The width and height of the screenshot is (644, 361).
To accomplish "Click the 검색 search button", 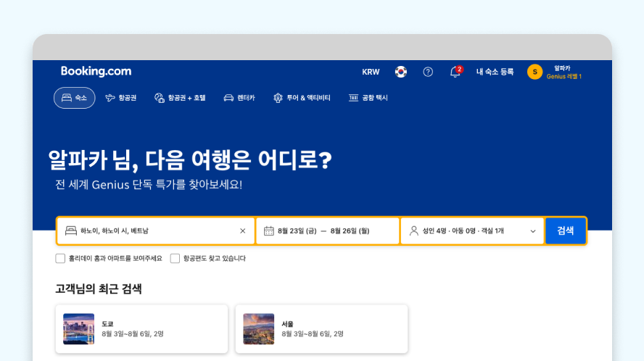I will (x=566, y=231).
